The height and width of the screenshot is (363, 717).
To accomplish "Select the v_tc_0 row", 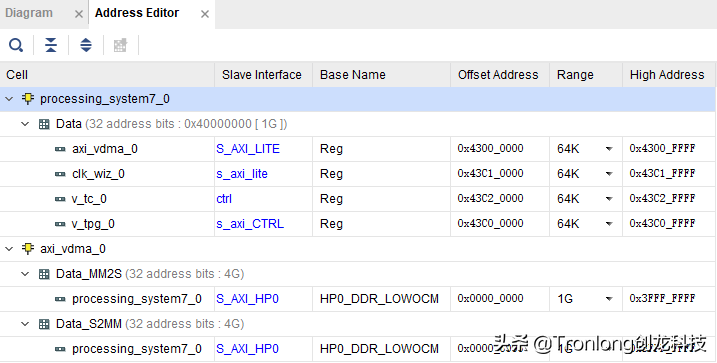I will (358, 199).
